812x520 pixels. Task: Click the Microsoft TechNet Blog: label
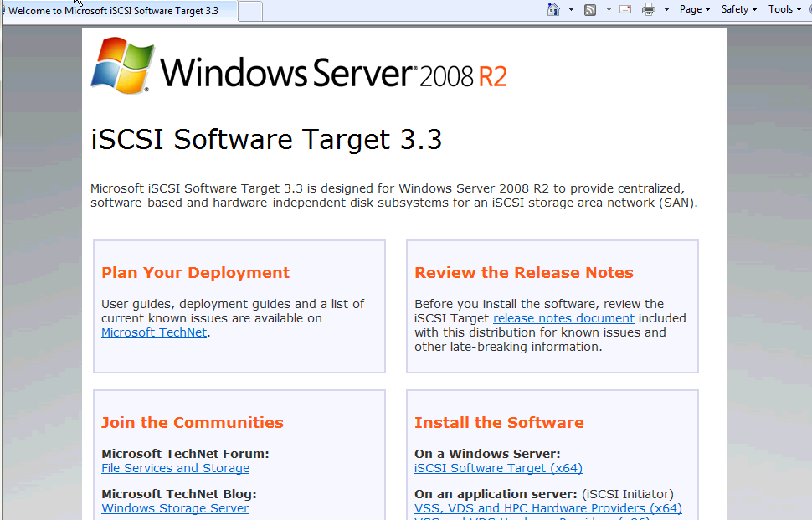pos(179,494)
